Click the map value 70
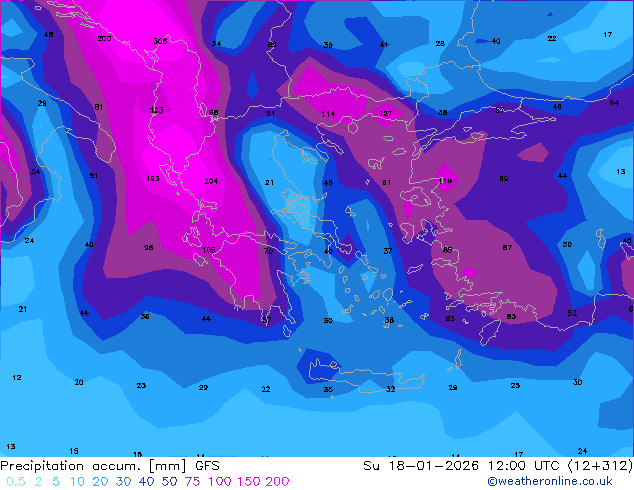 coord(268,251)
